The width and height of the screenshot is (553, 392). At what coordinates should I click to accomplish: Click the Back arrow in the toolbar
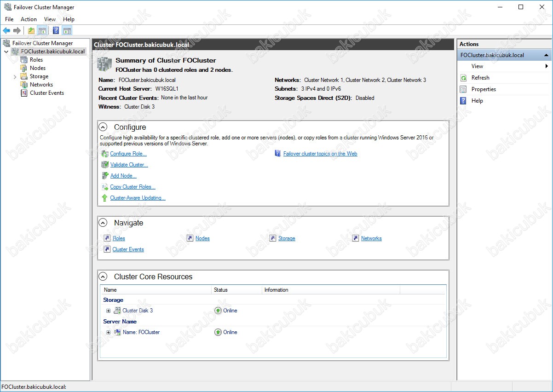point(6,31)
